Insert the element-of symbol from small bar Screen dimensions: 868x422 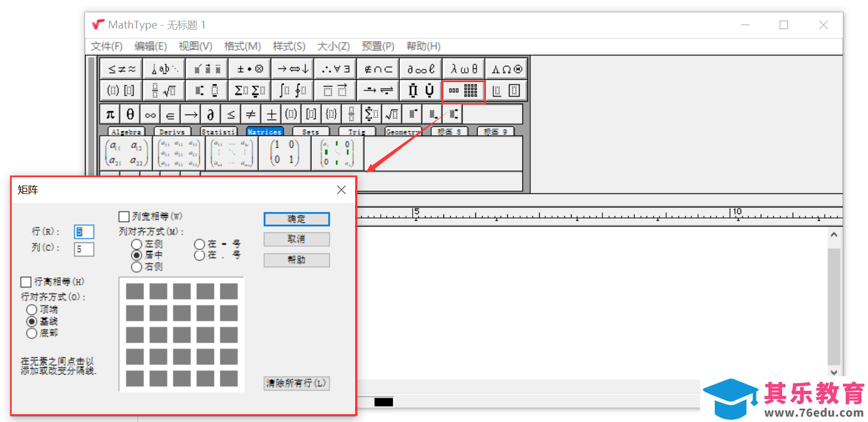[171, 115]
